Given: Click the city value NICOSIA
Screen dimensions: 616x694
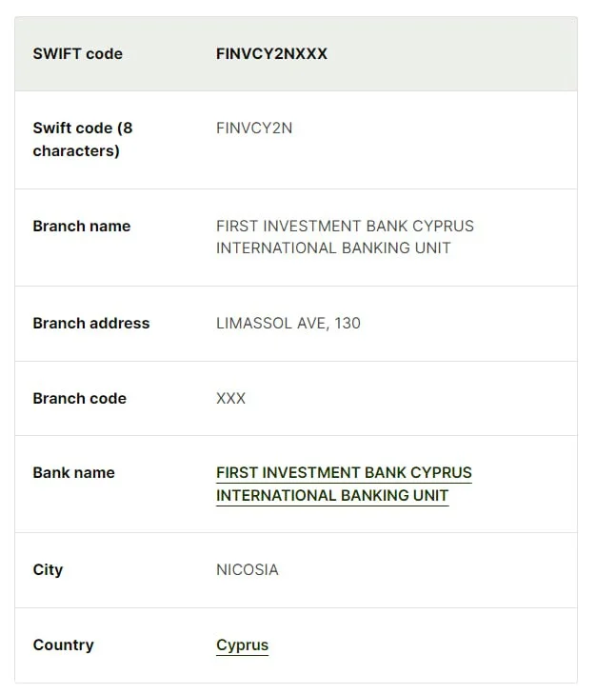Looking at the screenshot, I should [x=248, y=569].
